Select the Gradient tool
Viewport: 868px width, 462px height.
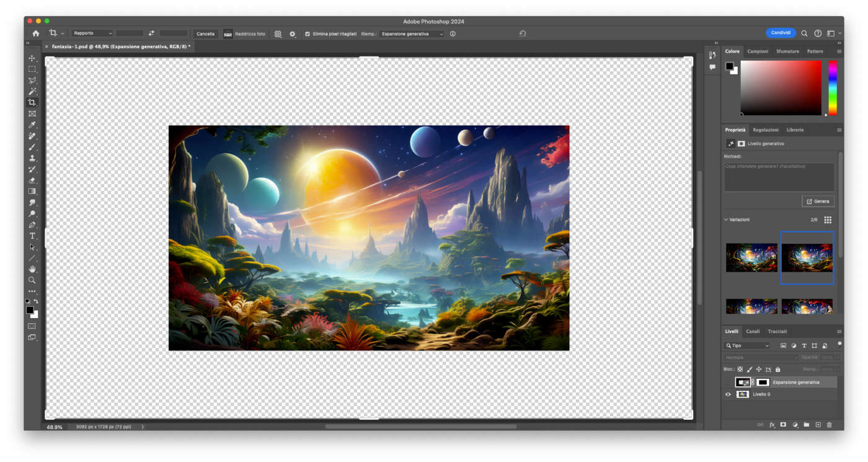click(32, 192)
